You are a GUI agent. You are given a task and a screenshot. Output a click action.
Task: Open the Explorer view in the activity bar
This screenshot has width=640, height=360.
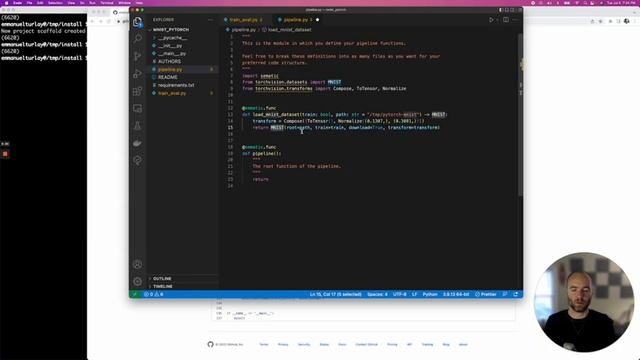(138, 22)
